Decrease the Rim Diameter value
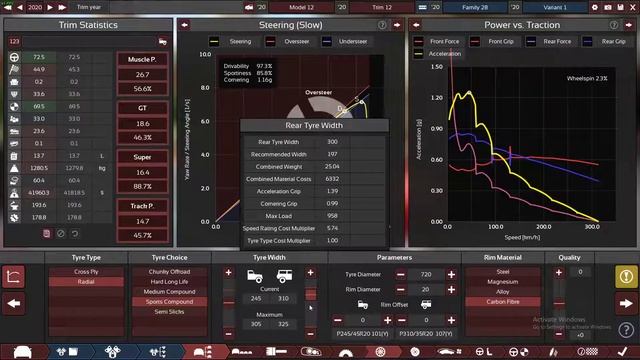 click(400, 290)
